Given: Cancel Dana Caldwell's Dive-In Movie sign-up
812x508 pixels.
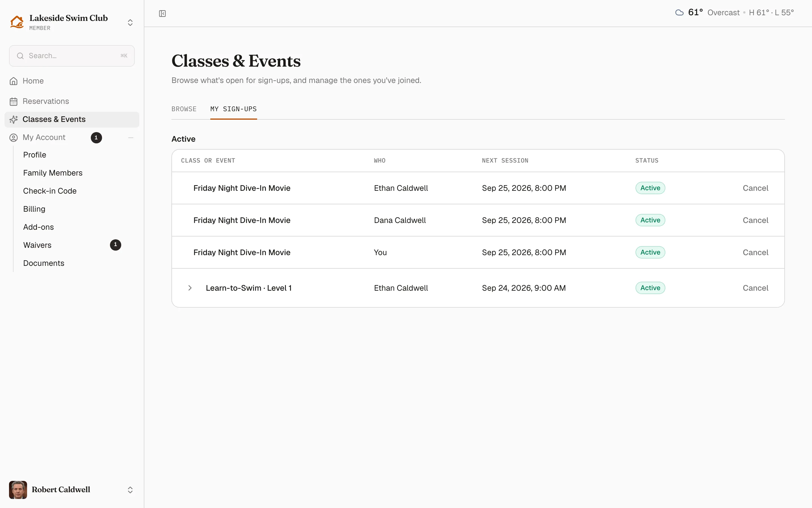Looking at the screenshot, I should coord(755,220).
